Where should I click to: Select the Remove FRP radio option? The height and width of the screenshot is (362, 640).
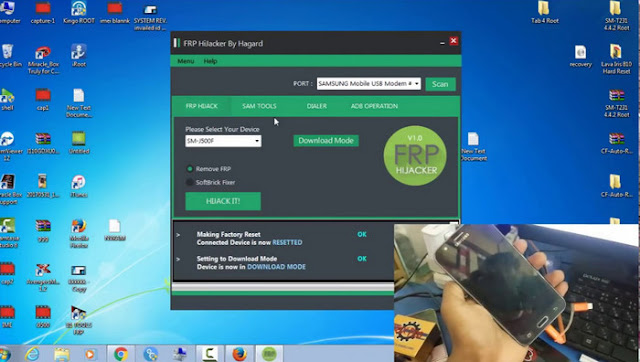tap(189, 169)
